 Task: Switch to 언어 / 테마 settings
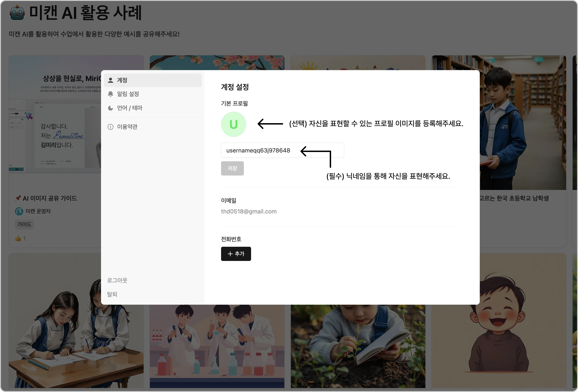coord(152,108)
